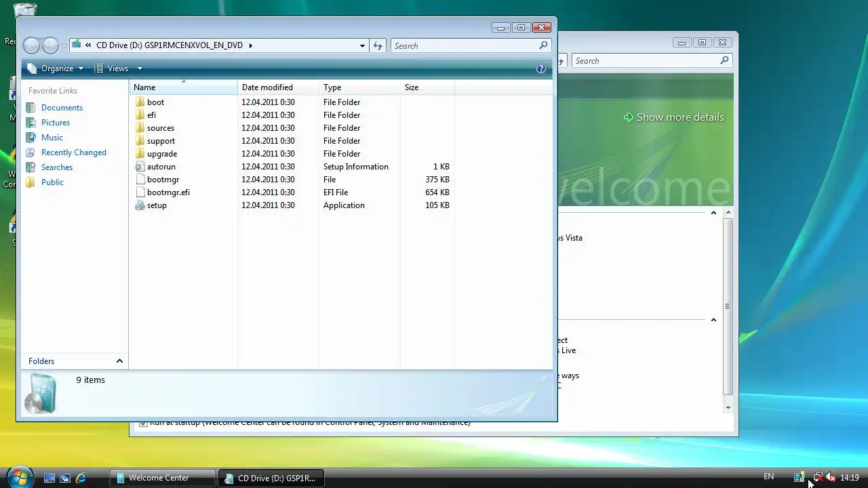Click the Welcome Center scrollbar up arrow
This screenshot has height=488, width=868.
click(728, 213)
